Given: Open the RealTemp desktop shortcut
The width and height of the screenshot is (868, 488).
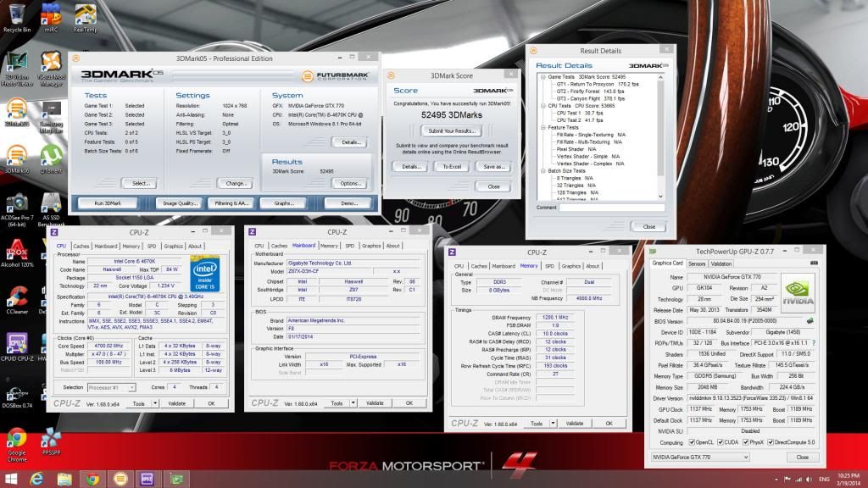Looking at the screenshot, I should 86,18.
